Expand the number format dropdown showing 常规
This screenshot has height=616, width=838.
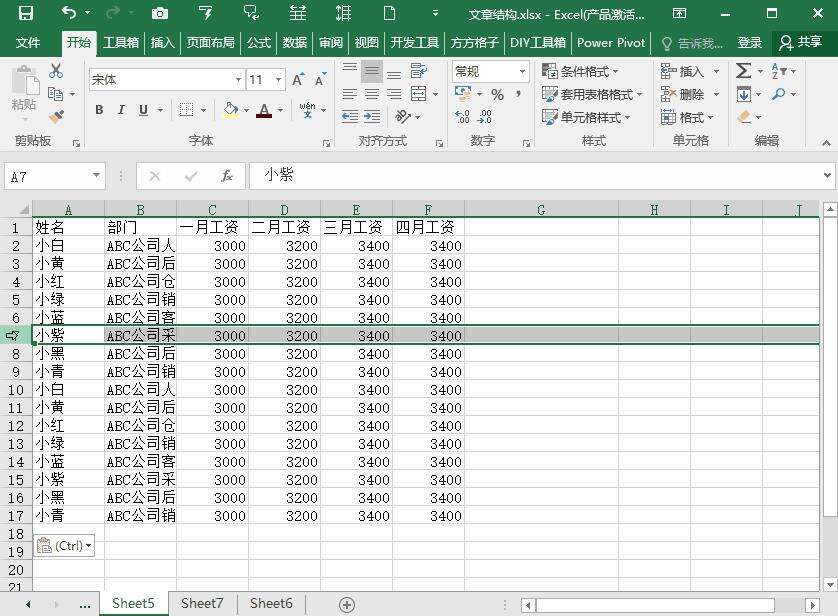pyautogui.click(x=522, y=72)
